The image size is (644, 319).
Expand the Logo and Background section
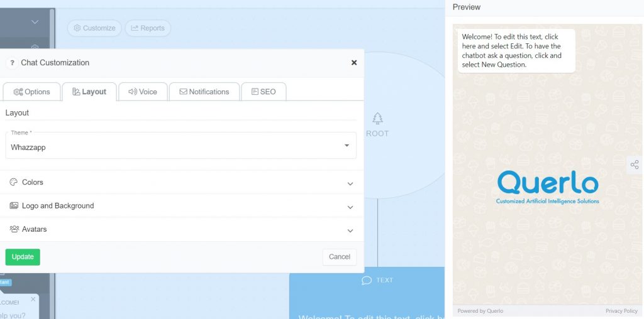182,206
